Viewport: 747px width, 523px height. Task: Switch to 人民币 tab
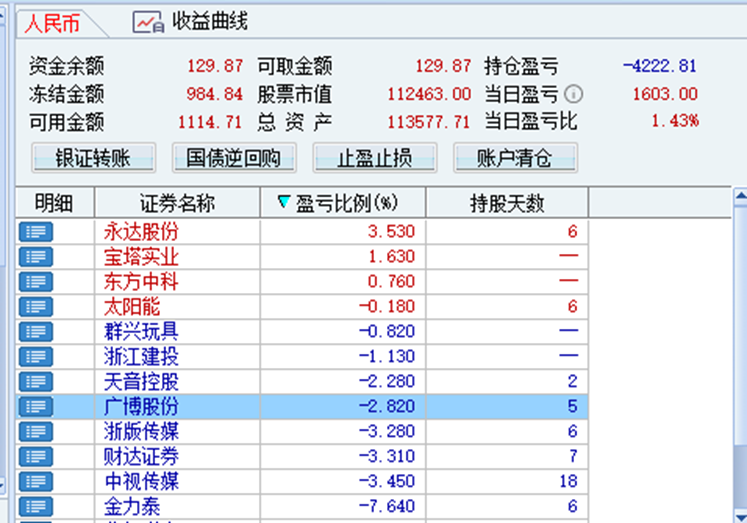pos(53,23)
